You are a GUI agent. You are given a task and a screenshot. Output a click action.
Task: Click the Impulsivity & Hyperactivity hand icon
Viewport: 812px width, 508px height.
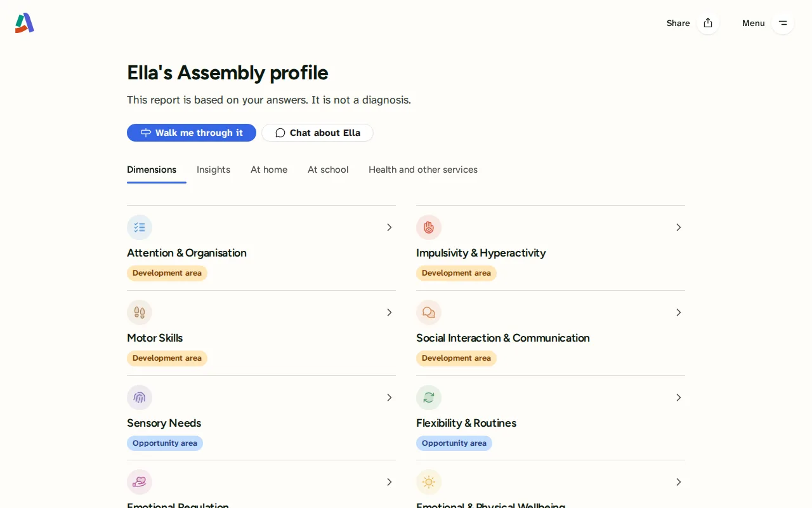click(x=429, y=227)
